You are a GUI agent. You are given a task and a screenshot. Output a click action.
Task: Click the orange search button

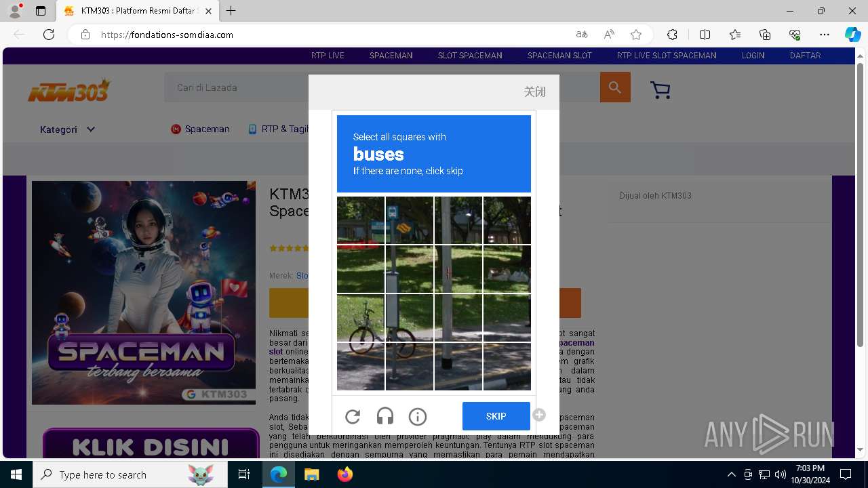(615, 87)
